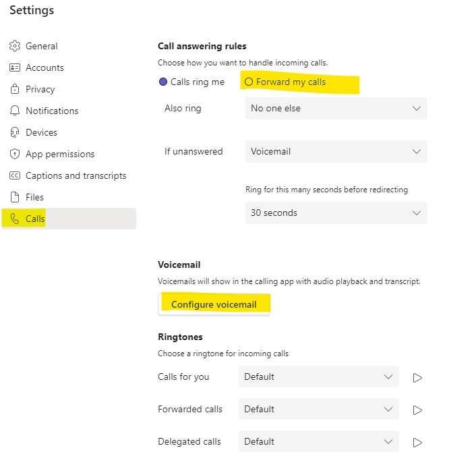Screen dimensions: 476x473
Task: Click the Devices headset icon
Action: [15, 132]
